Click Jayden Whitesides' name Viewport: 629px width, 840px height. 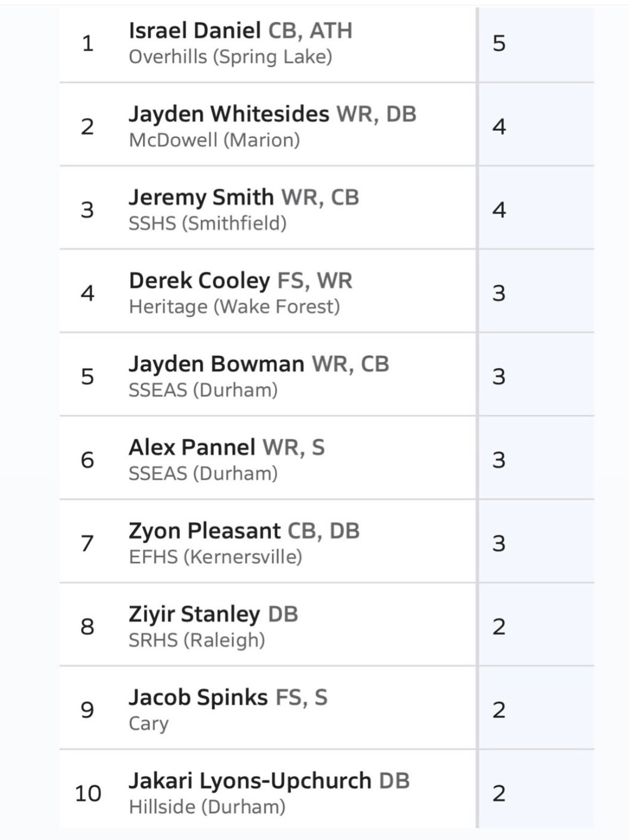click(x=229, y=114)
